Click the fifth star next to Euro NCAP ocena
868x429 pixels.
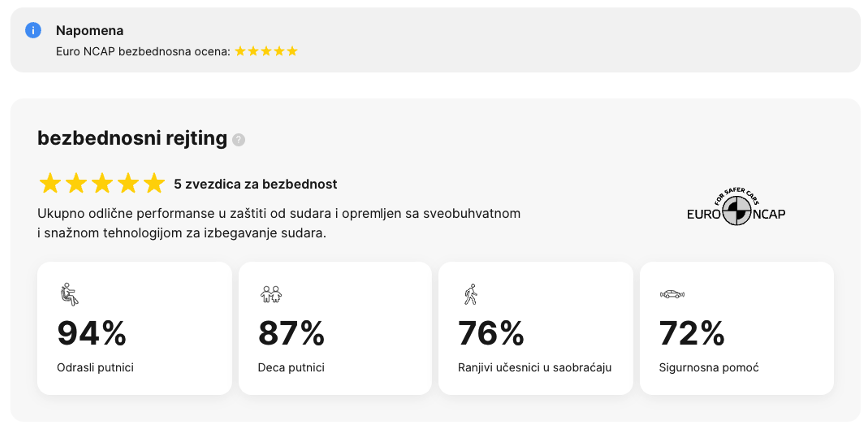click(291, 51)
